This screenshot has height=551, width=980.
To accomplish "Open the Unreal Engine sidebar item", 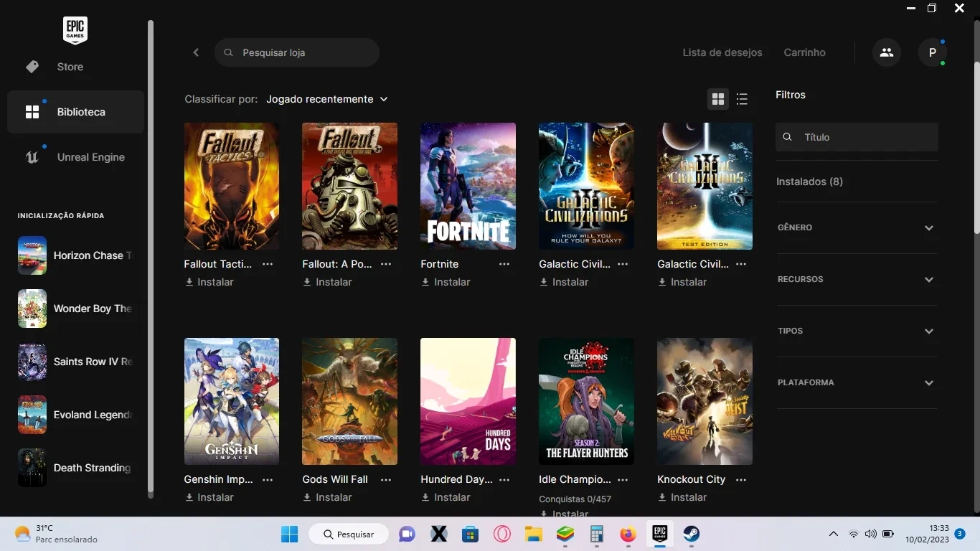I will point(75,157).
